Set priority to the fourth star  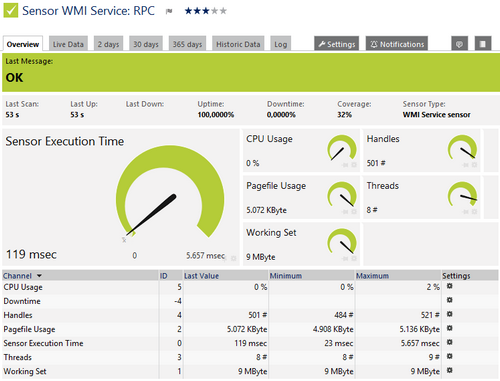coord(215,11)
